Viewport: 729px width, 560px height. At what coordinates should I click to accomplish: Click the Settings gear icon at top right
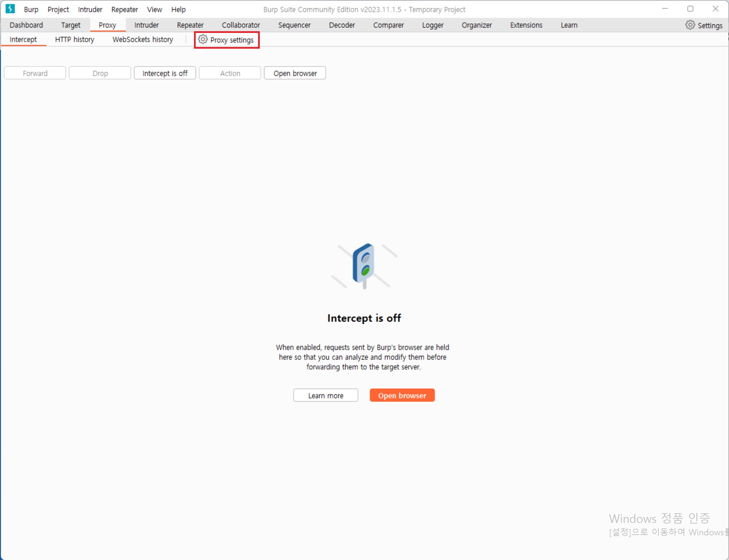tap(690, 25)
